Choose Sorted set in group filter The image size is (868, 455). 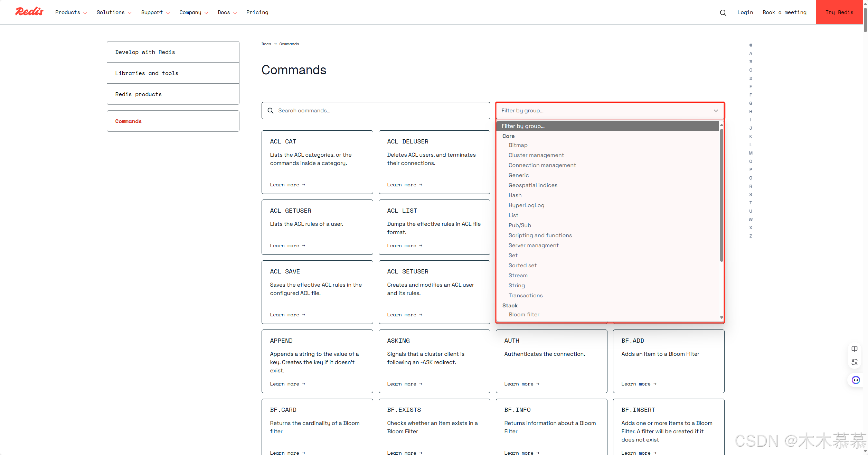pos(522,266)
